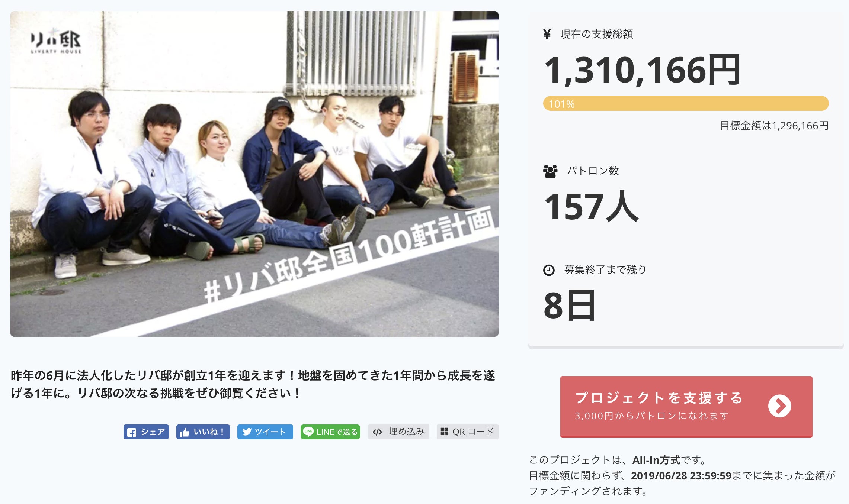Click the LINE logo icon on the LINEで送る button

pos(308,432)
